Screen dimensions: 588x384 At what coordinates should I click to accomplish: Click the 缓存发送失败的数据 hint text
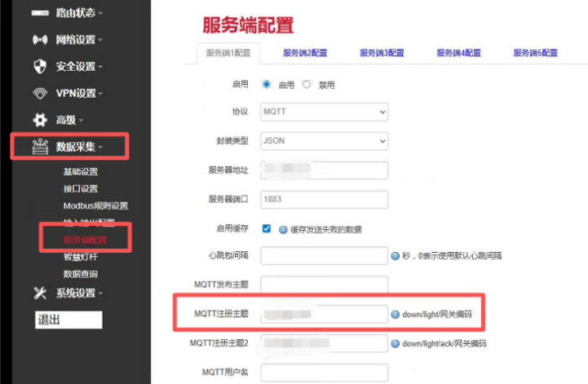point(326,229)
